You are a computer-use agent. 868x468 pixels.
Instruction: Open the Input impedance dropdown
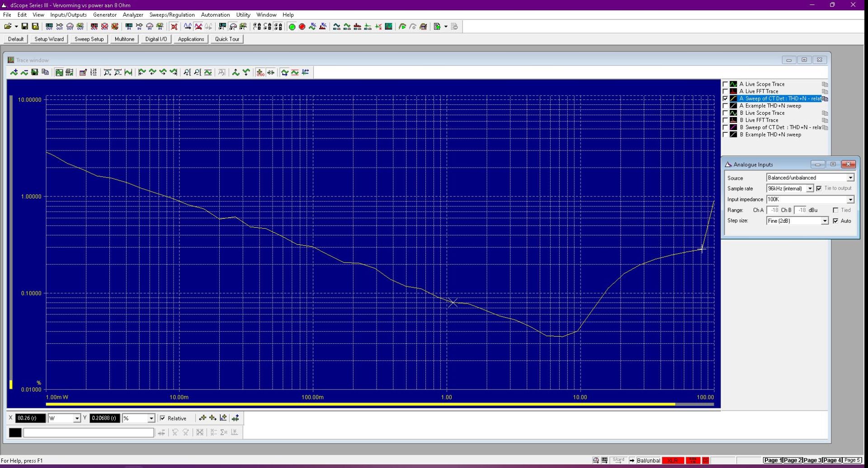pyautogui.click(x=850, y=199)
